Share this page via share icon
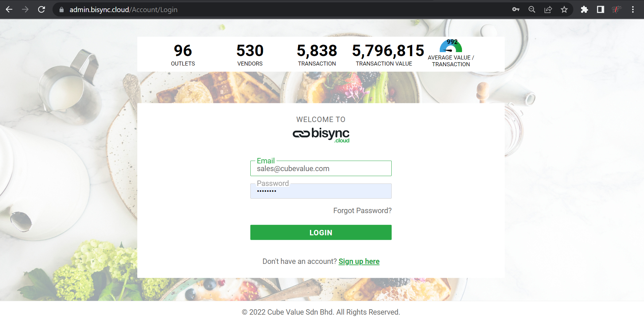This screenshot has width=644, height=318. click(548, 9)
